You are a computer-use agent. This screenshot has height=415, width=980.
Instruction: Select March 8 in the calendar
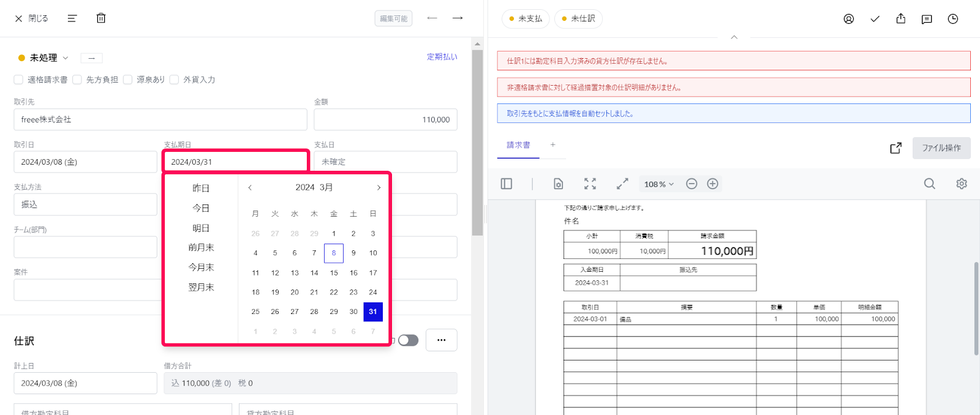pos(334,253)
